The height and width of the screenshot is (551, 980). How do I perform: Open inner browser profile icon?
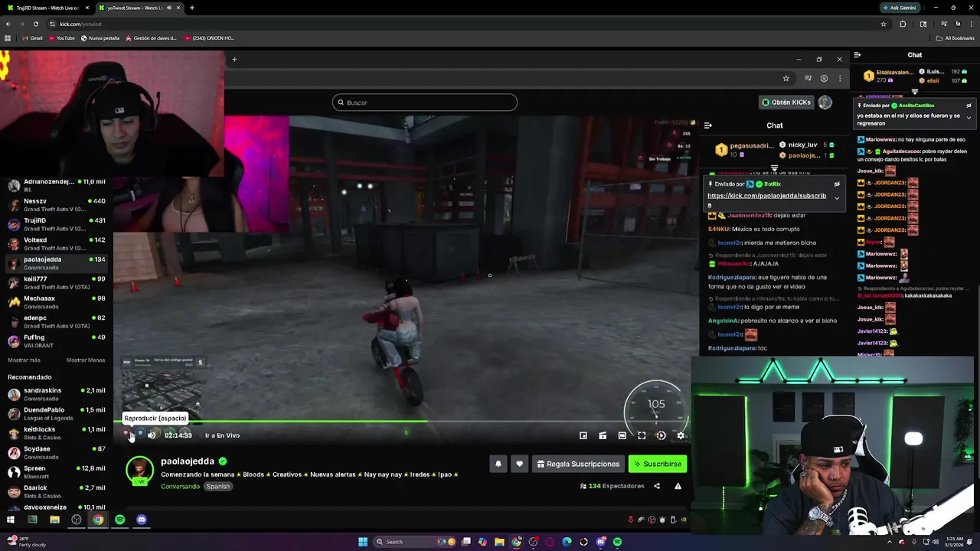click(x=824, y=78)
